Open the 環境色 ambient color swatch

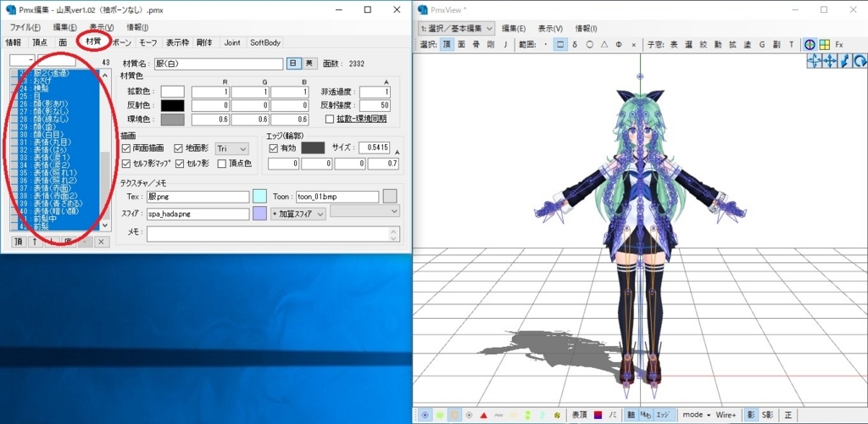[x=172, y=119]
